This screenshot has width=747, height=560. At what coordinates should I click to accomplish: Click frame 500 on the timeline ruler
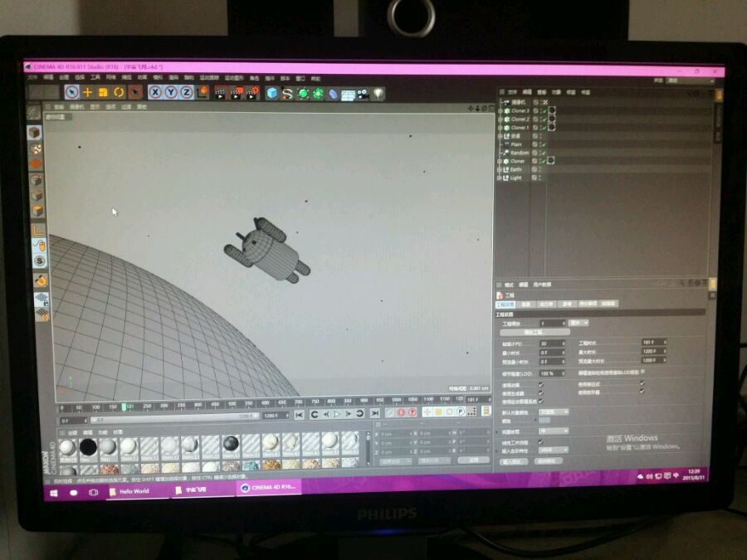tap(232, 405)
